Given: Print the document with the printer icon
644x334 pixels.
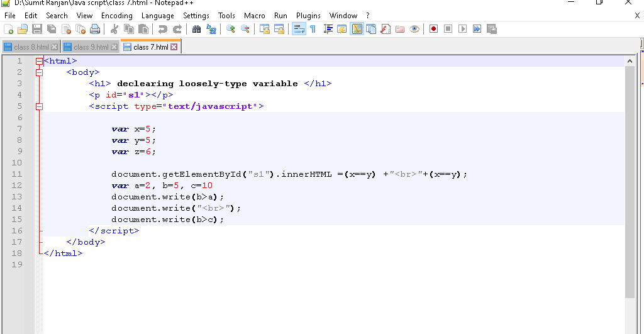Looking at the screenshot, I should point(95,29).
